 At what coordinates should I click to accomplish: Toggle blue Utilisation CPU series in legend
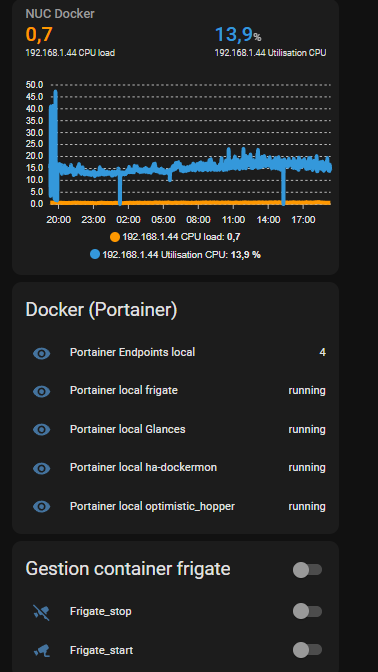(175, 255)
